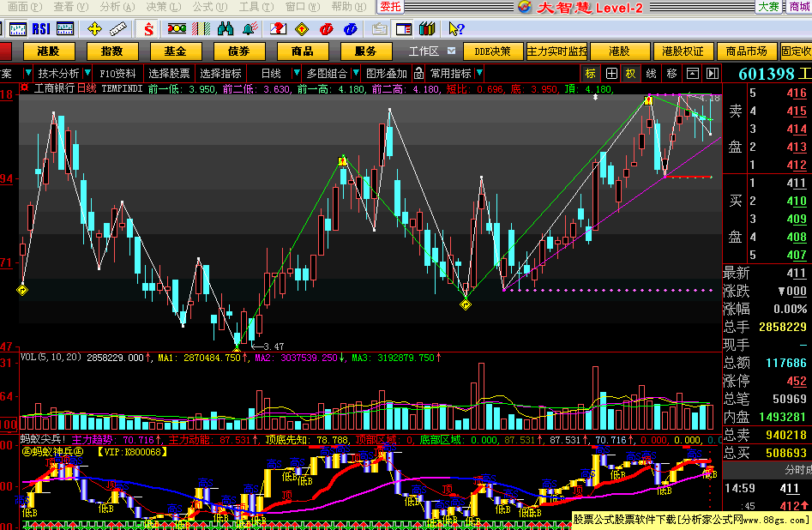Select the yellow four-way move arrows tool
The height and width of the screenshot is (530, 812).
click(x=95, y=29)
